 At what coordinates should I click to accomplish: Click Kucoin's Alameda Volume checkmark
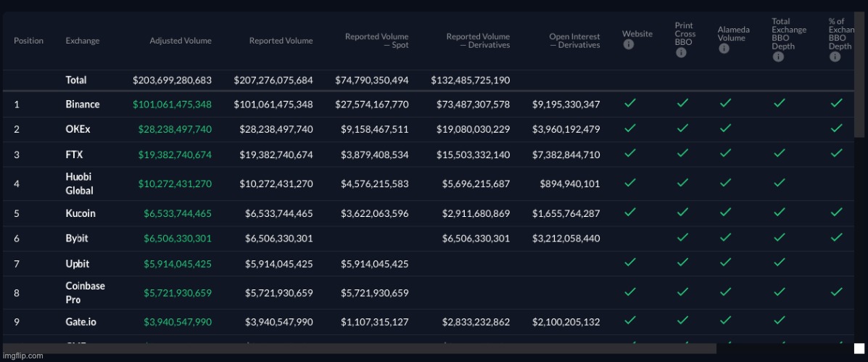tap(725, 212)
